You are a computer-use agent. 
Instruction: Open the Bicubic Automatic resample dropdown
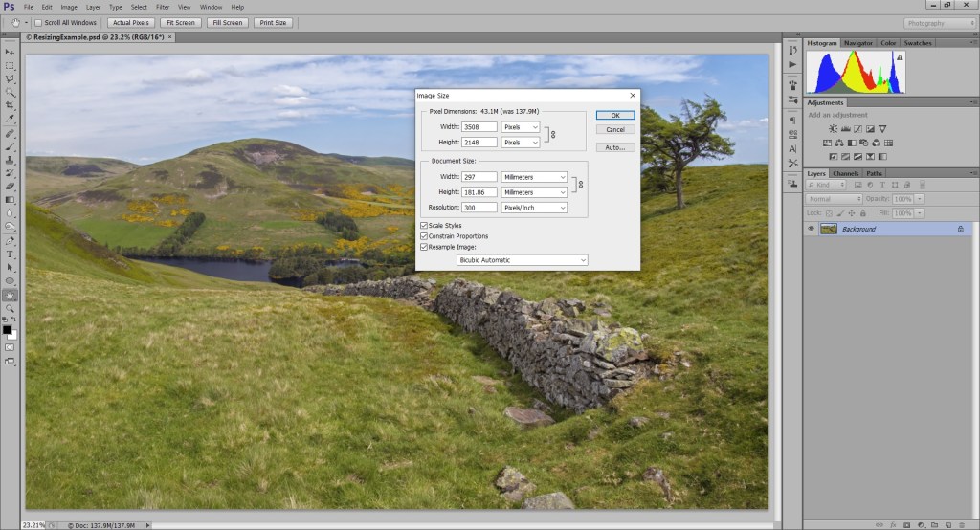pos(522,260)
